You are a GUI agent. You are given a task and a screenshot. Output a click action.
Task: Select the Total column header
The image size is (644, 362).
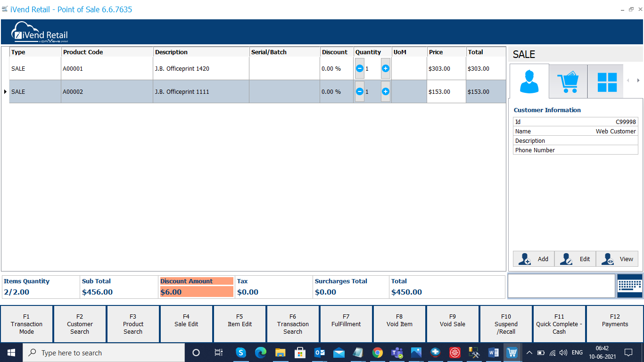point(486,52)
